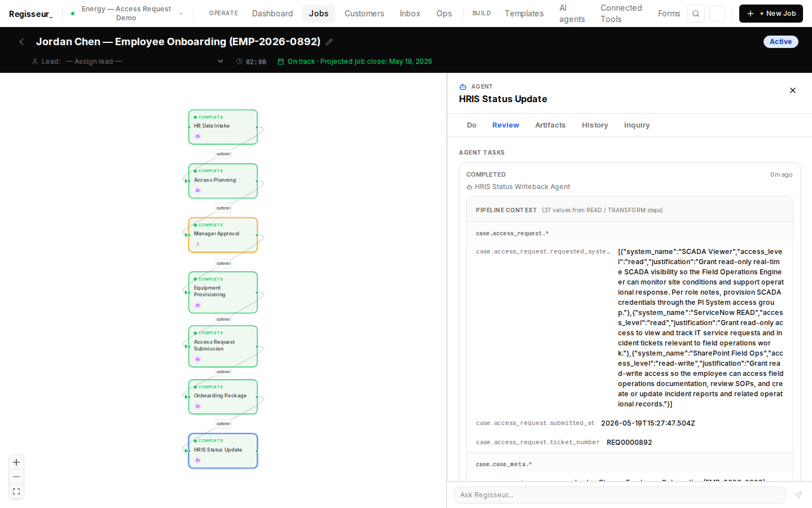Click the agent robot icon in the panel header

coord(463,87)
